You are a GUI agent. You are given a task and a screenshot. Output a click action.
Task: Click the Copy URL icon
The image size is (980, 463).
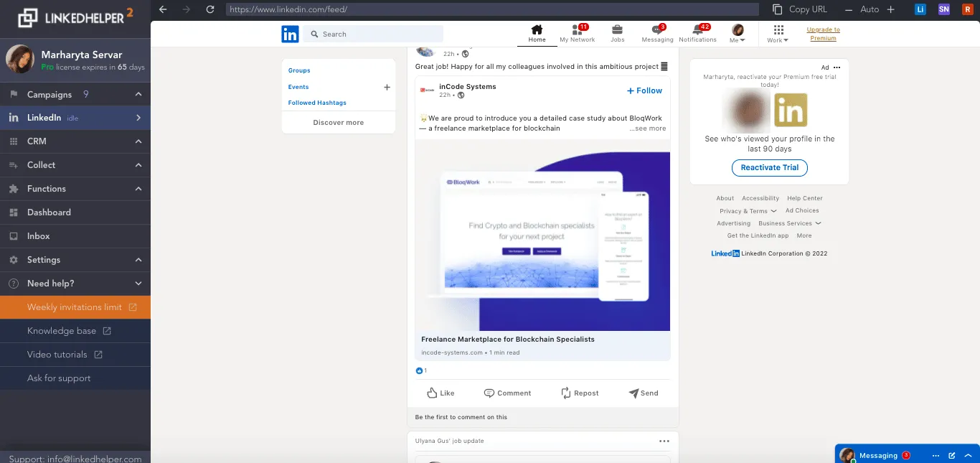[778, 9]
